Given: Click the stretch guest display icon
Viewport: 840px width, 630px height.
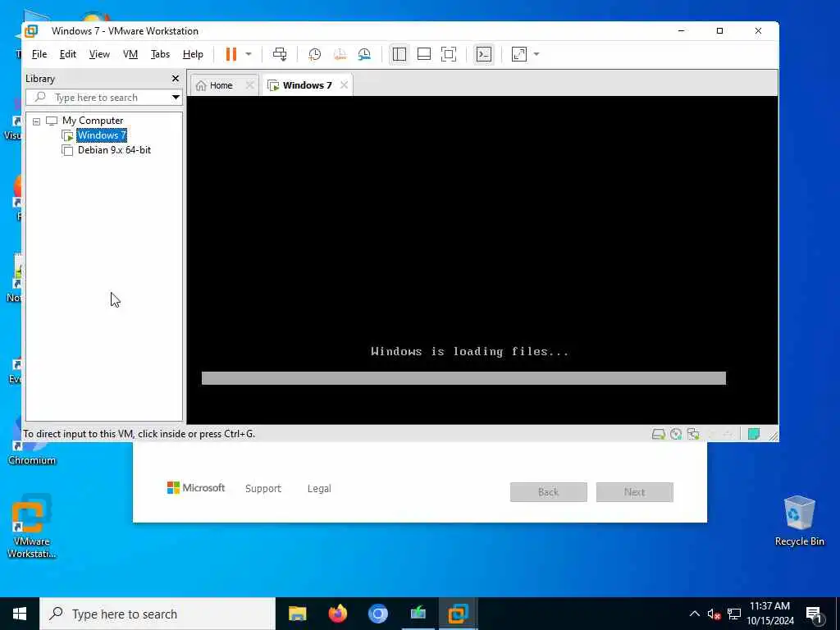Looking at the screenshot, I should coord(519,54).
